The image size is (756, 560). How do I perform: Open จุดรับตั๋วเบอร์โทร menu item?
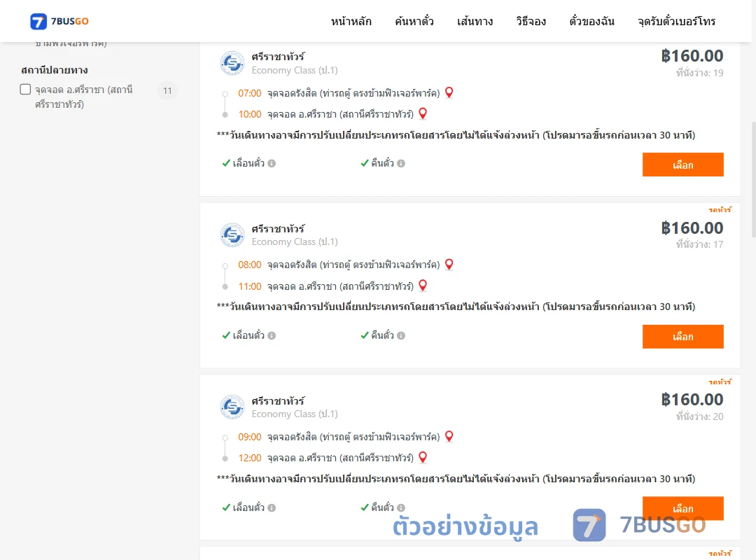[x=676, y=21]
